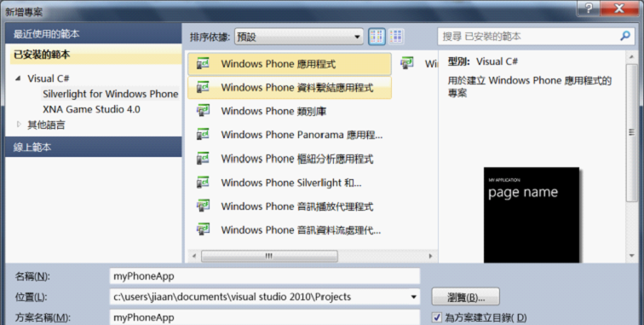Open the 最近使用的範本 section
The image size is (644, 325).
pos(93,34)
